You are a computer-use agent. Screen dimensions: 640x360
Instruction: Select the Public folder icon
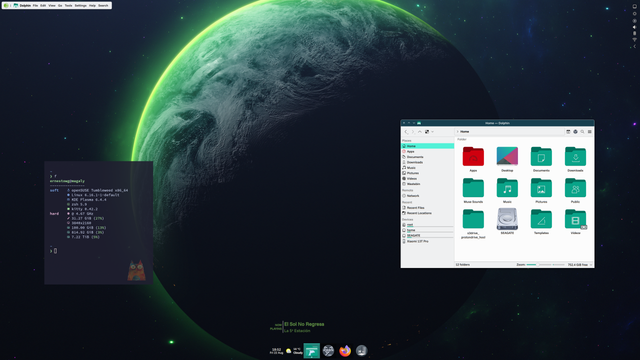575,188
